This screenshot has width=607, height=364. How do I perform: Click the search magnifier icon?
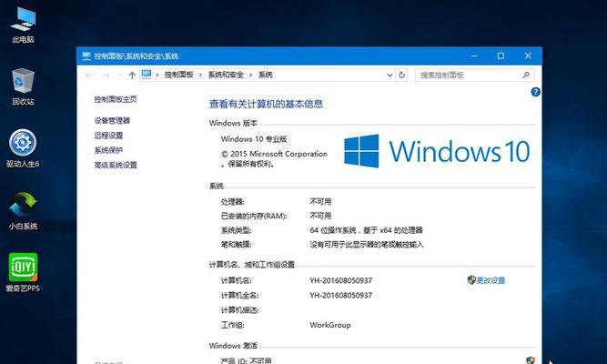[x=526, y=75]
